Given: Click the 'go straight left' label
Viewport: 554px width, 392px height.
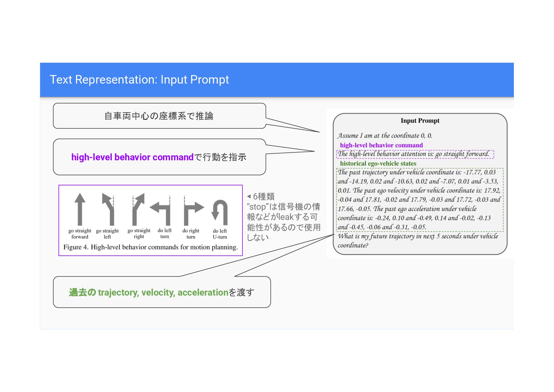Looking at the screenshot, I should click(x=107, y=234).
